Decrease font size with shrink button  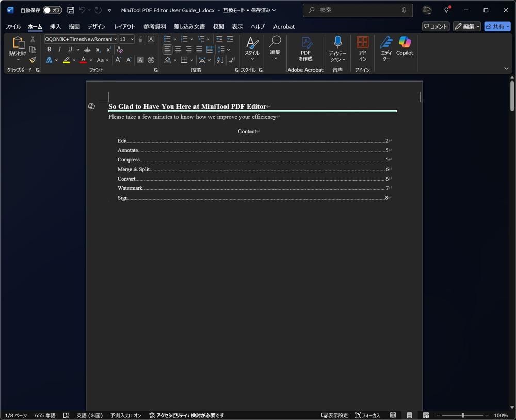pos(129,60)
